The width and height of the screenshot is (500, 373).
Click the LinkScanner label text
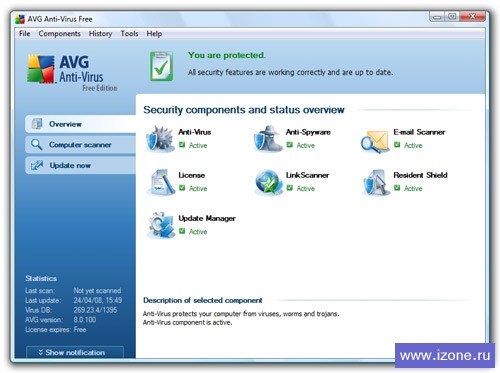(307, 175)
